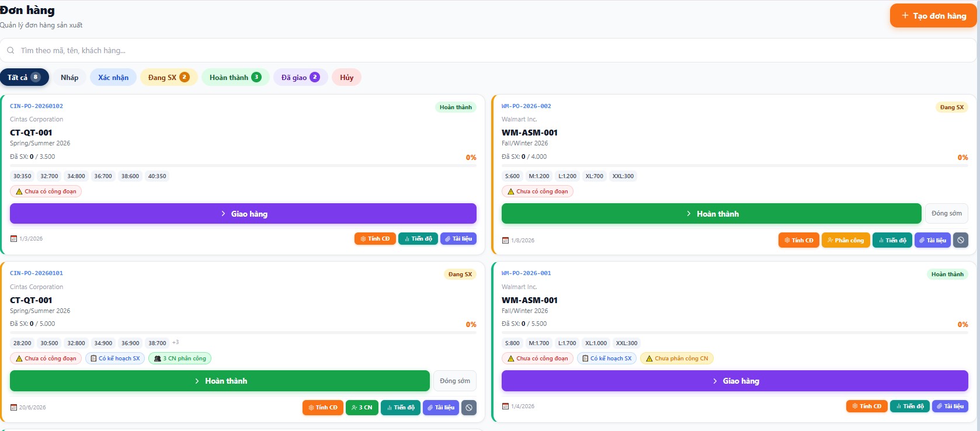The height and width of the screenshot is (431, 980).
Task: Click size chip XXL:300 on WM-PO-2026-002
Action: 623,176
